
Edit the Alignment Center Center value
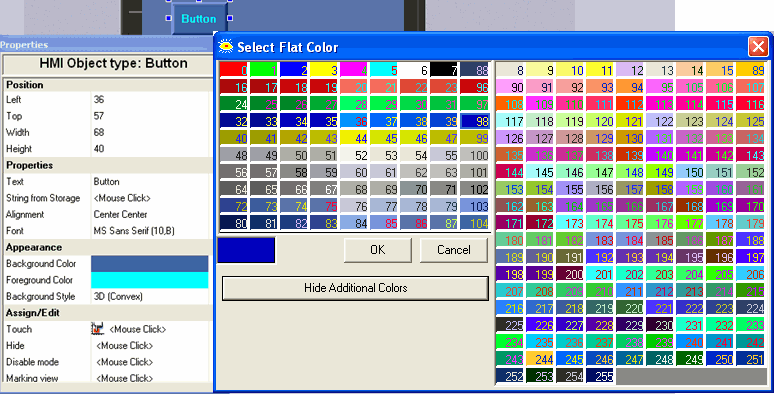150,214
